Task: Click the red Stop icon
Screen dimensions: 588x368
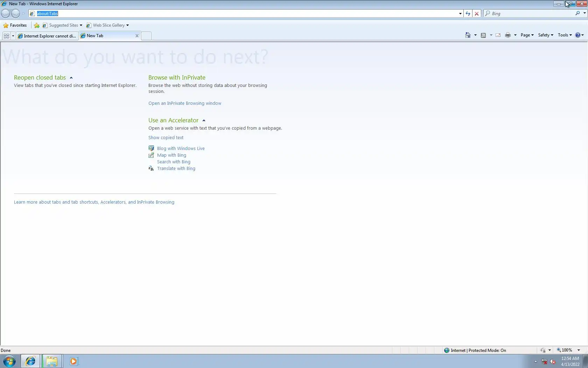Action: pos(476,14)
